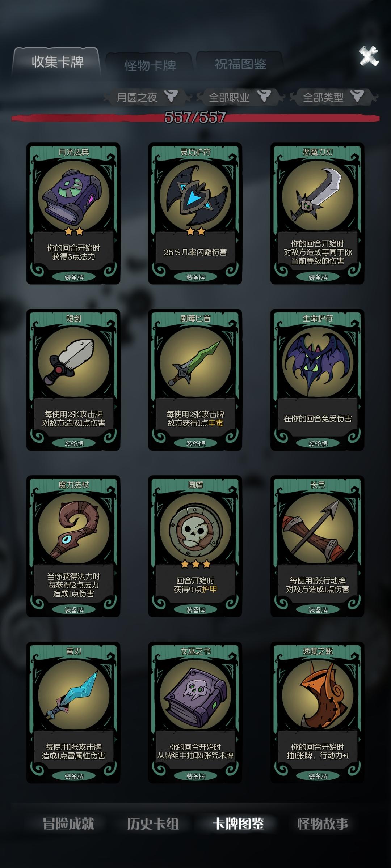The image size is (391, 868).
Task: Open the 剧毒匕首 green dagger icon
Action: [x=195, y=362]
